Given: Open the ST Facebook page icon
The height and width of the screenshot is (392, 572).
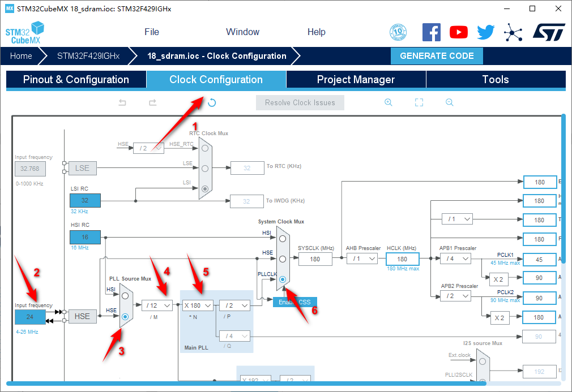Looking at the screenshot, I should [x=432, y=32].
